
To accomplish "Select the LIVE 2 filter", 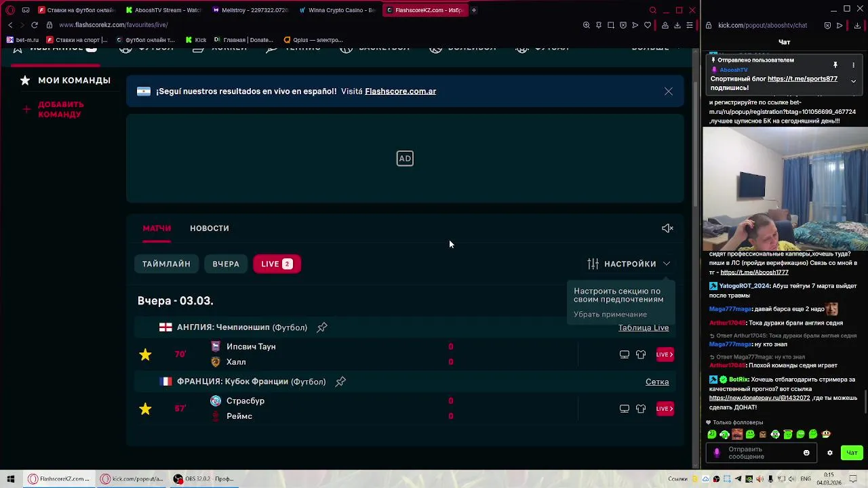I will [x=277, y=264].
